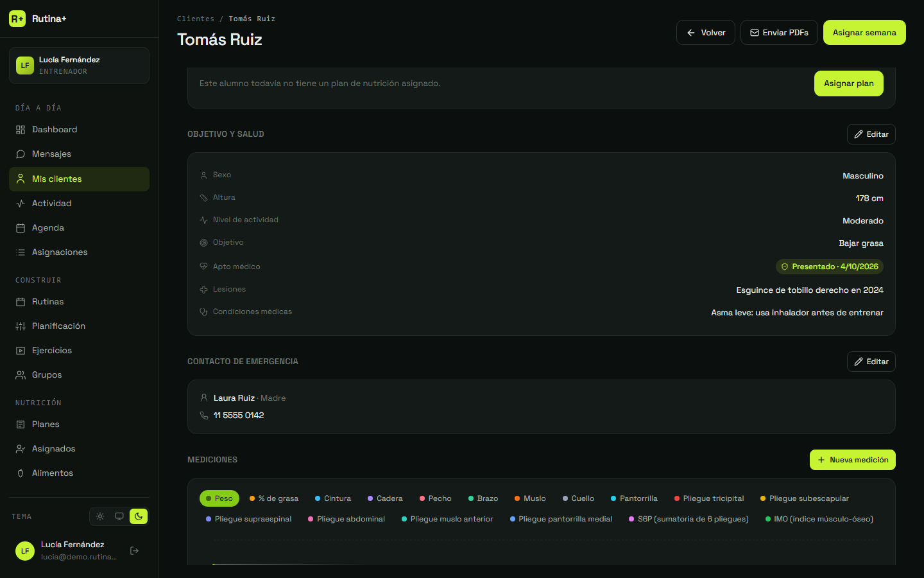Image resolution: width=924 pixels, height=578 pixels.
Task: Select the dark theme moon icon
Action: (x=139, y=516)
